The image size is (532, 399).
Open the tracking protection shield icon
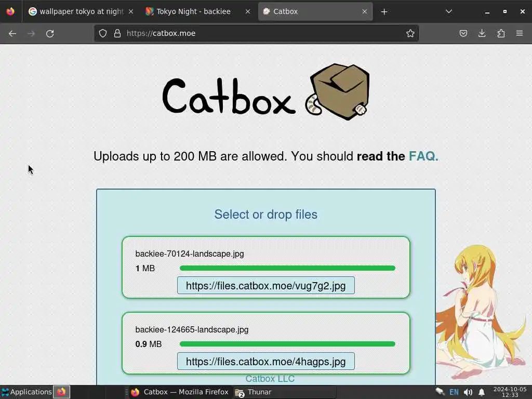(103, 33)
